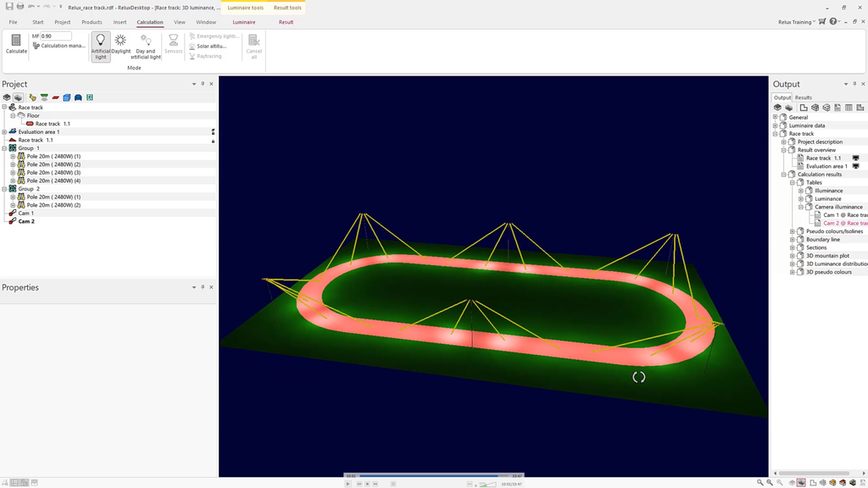The height and width of the screenshot is (488, 868).
Task: Switch to the Results tab in Output panel
Action: coord(804,97)
